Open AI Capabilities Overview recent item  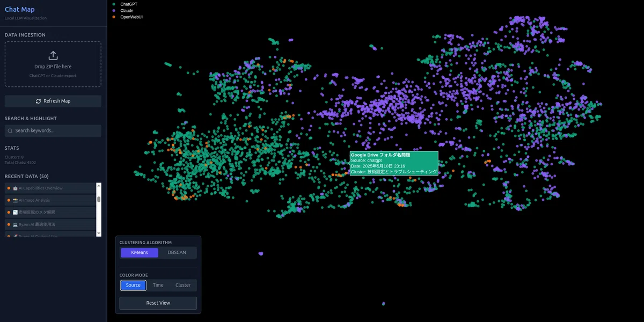tap(50, 188)
